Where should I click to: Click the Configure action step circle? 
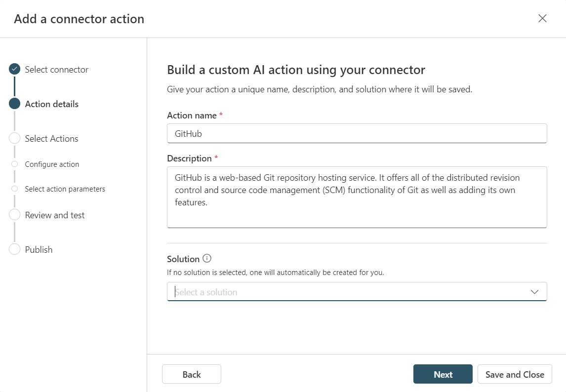click(14, 164)
